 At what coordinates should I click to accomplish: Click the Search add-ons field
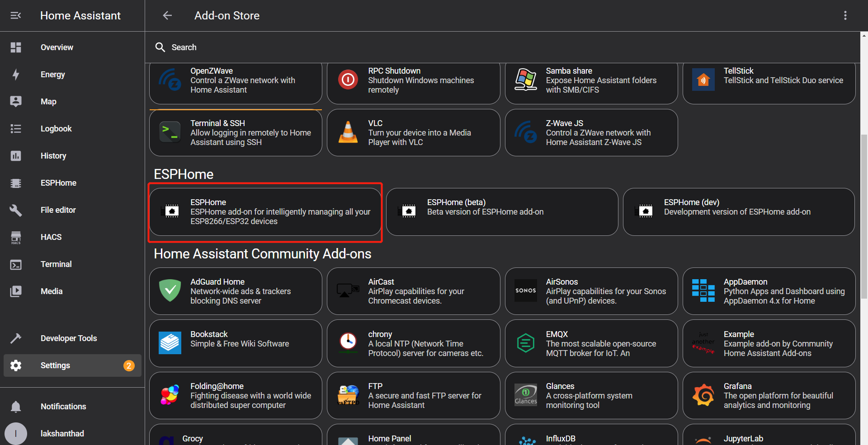(502, 47)
